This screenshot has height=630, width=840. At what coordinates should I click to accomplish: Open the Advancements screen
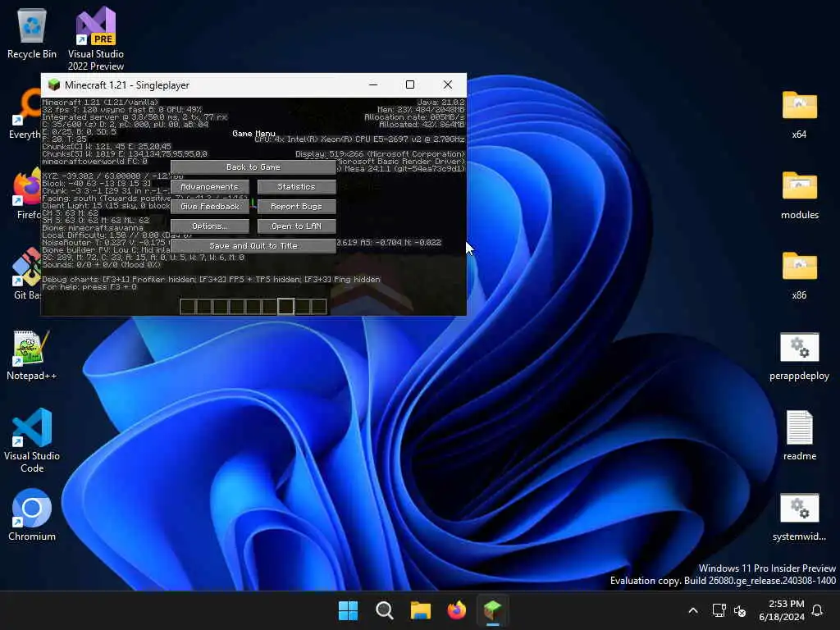(209, 187)
